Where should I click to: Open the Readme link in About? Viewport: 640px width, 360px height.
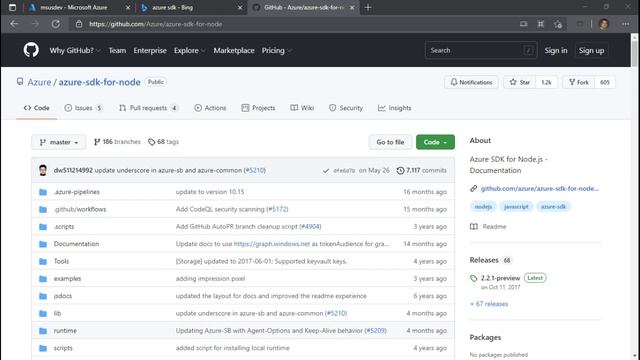[488, 227]
